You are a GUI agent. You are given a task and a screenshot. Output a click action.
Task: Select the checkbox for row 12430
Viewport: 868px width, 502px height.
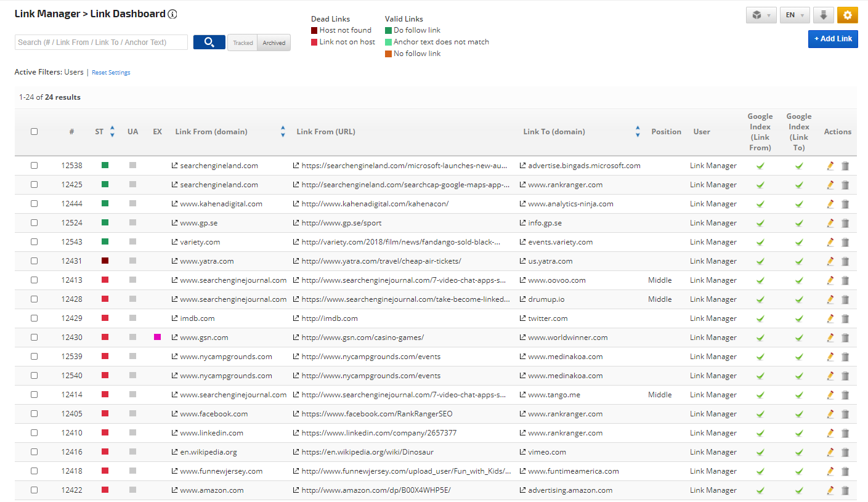click(34, 338)
